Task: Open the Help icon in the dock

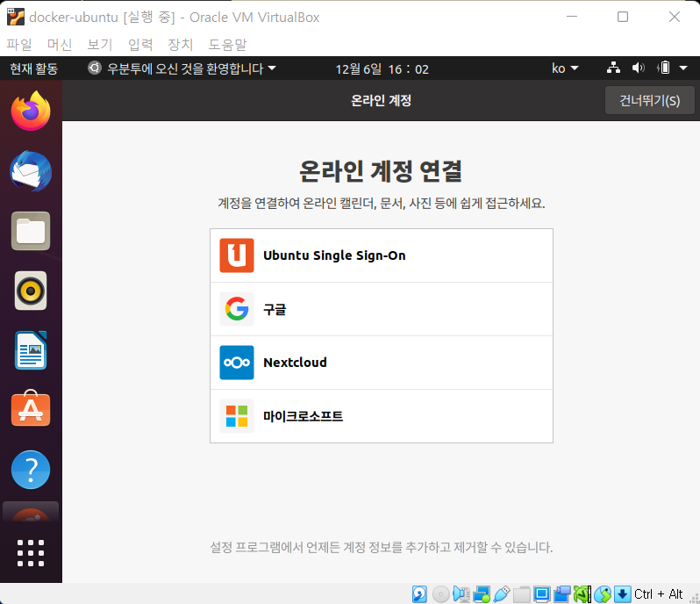Action: click(31, 470)
